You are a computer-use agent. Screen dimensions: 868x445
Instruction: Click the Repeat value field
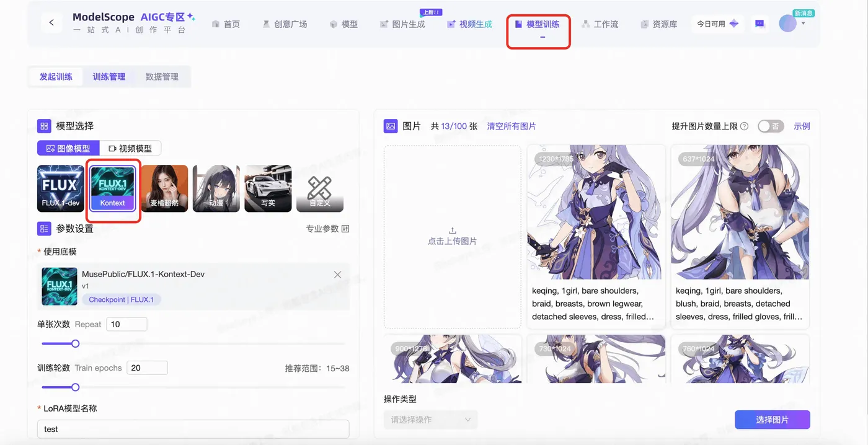[x=126, y=324]
